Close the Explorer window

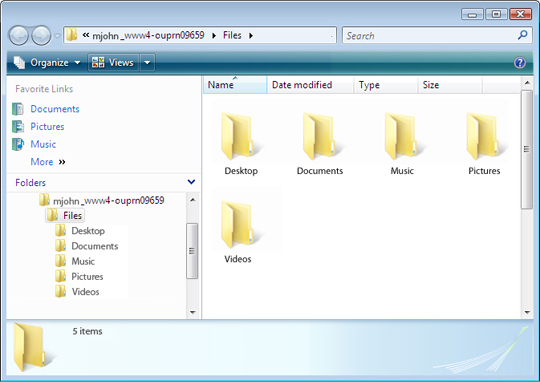click(521, 14)
